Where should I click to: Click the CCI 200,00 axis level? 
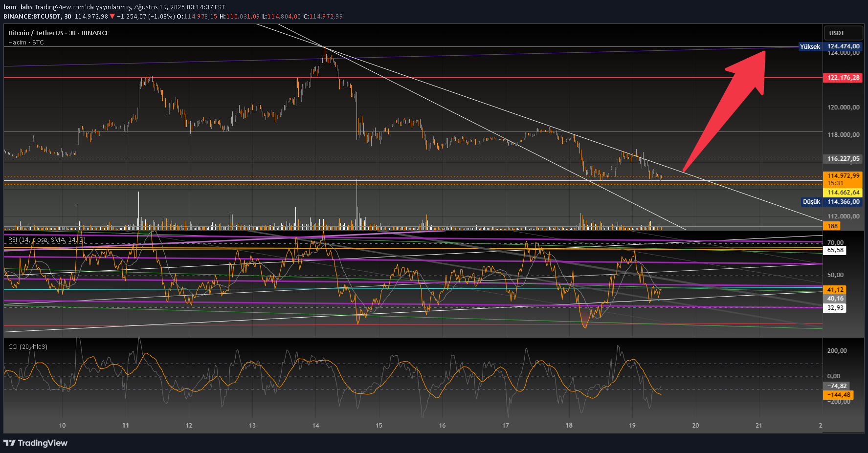(x=837, y=351)
